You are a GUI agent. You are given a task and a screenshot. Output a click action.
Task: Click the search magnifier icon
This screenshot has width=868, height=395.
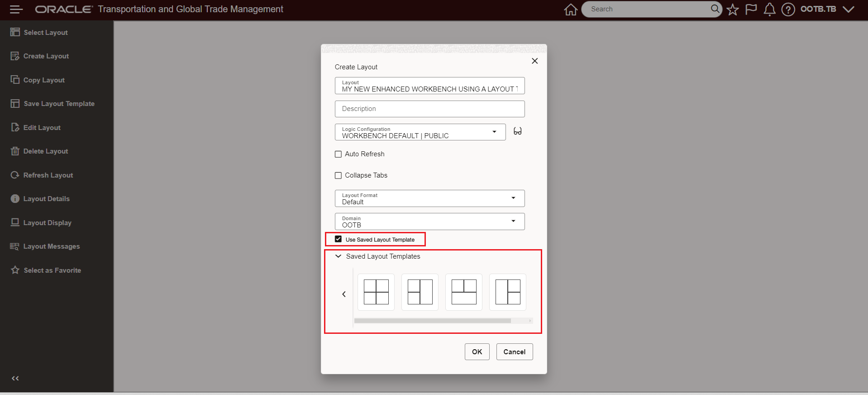coord(715,9)
